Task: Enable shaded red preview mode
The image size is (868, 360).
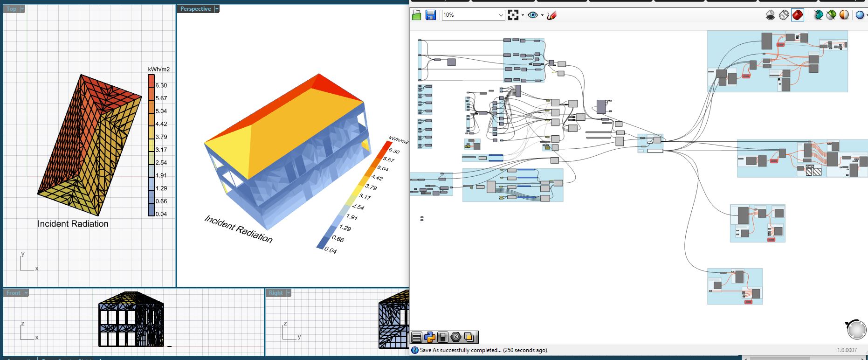Action: [797, 15]
